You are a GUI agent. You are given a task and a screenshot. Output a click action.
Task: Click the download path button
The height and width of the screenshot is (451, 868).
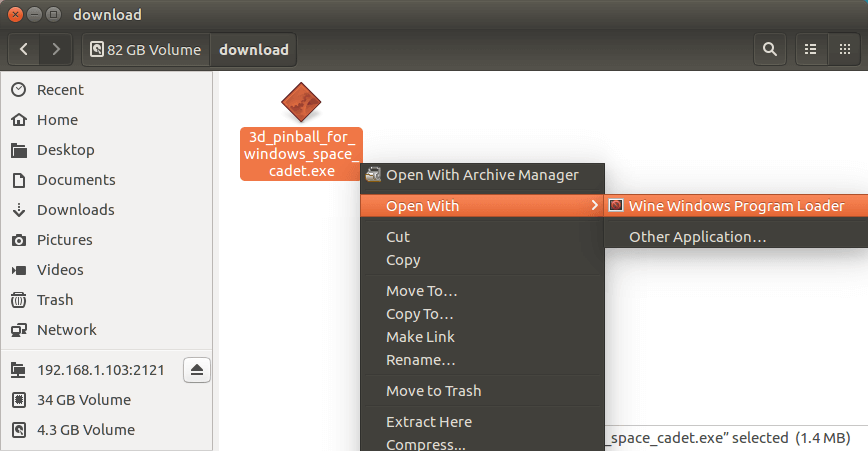(x=253, y=49)
